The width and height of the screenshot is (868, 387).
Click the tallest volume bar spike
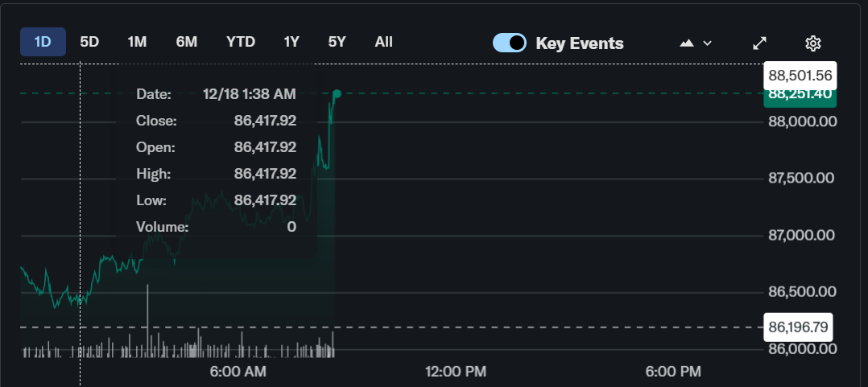coord(147,320)
